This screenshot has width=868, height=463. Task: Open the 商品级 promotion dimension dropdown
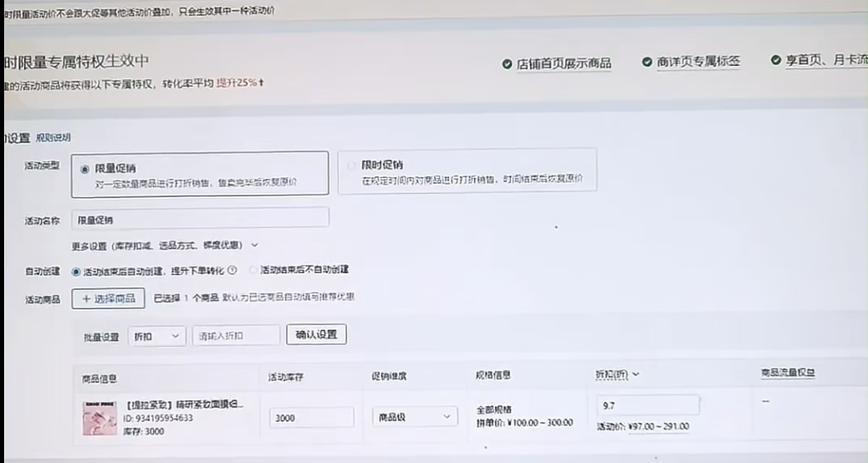click(x=415, y=416)
